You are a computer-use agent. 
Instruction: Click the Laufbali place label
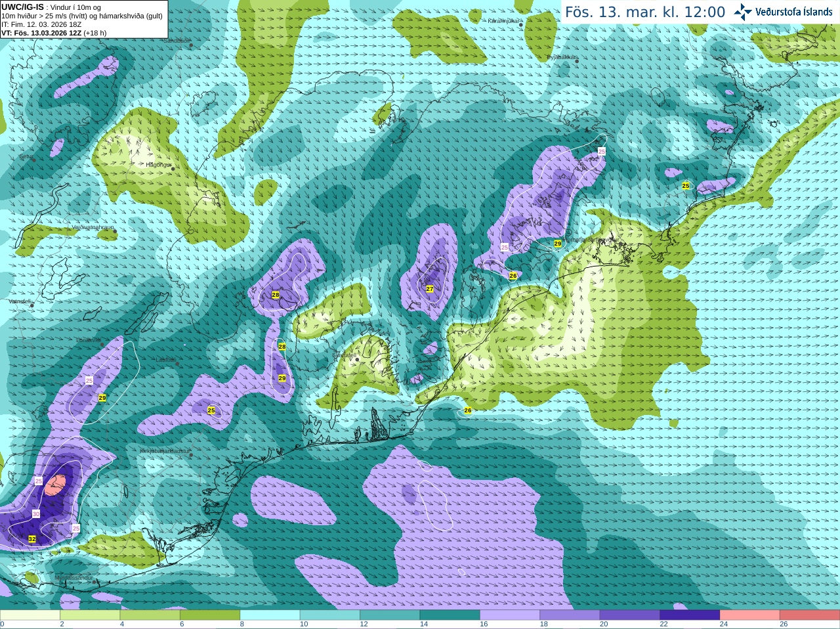click(165, 360)
